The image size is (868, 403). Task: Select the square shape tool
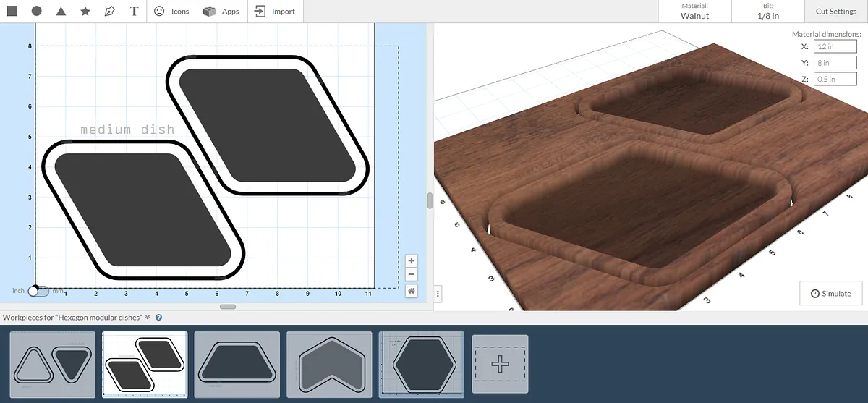[12, 12]
